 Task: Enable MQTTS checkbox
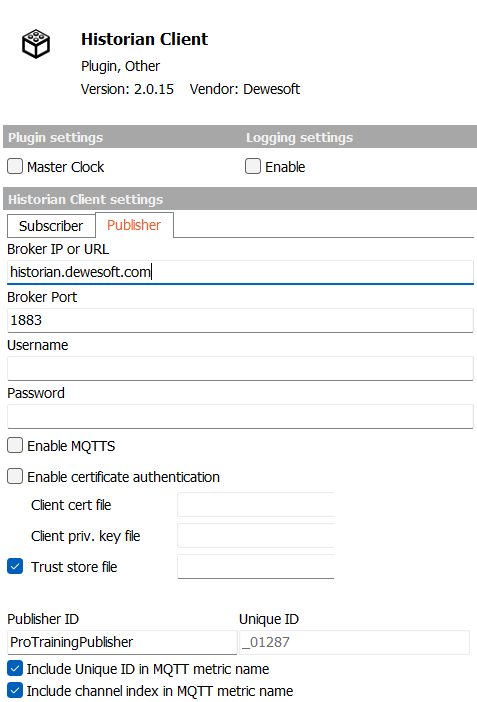pos(15,445)
